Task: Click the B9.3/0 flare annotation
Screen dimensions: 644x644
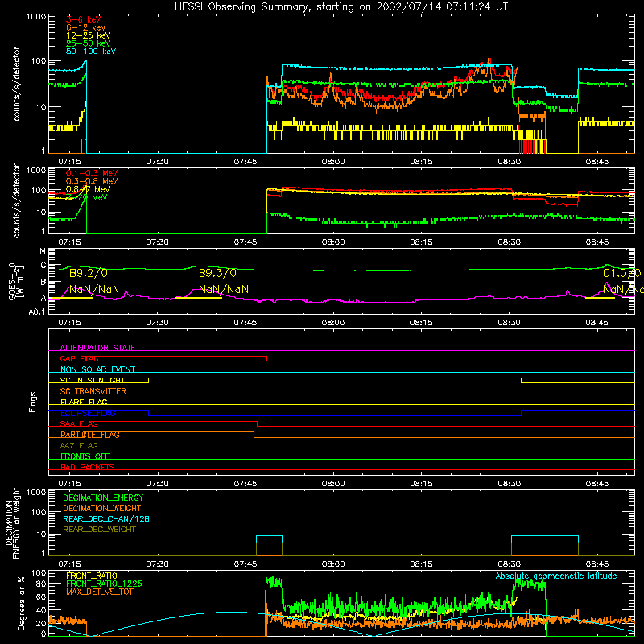Action: pos(217,273)
